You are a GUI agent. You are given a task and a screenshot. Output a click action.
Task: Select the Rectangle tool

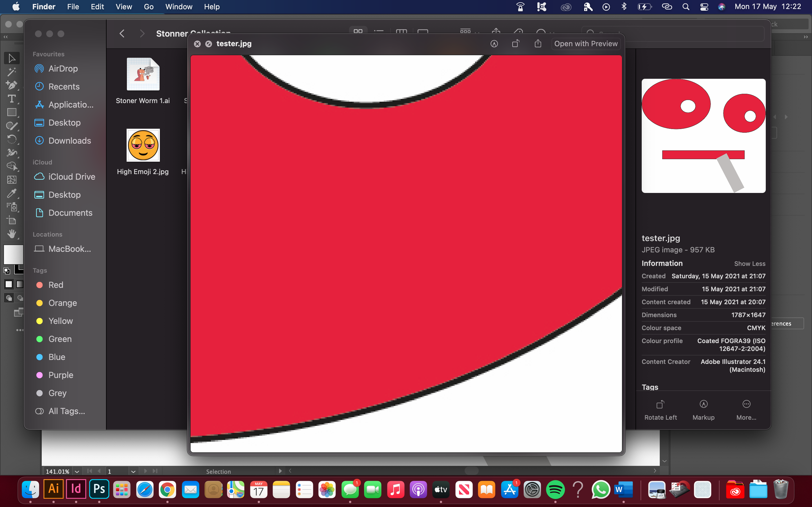point(12,112)
